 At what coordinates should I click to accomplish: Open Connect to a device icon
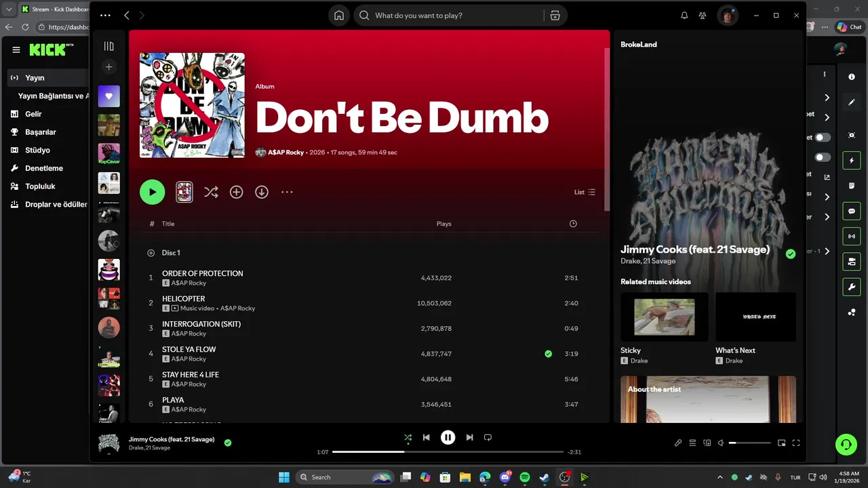tap(707, 443)
